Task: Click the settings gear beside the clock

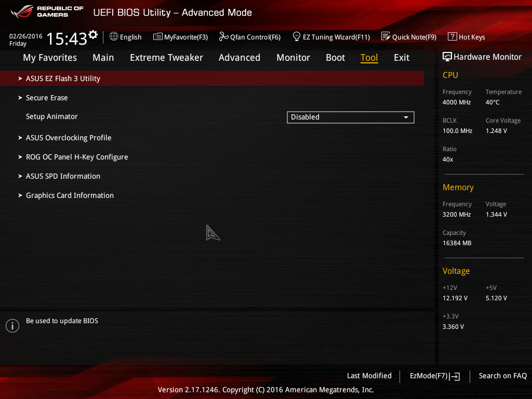Action: (93, 35)
